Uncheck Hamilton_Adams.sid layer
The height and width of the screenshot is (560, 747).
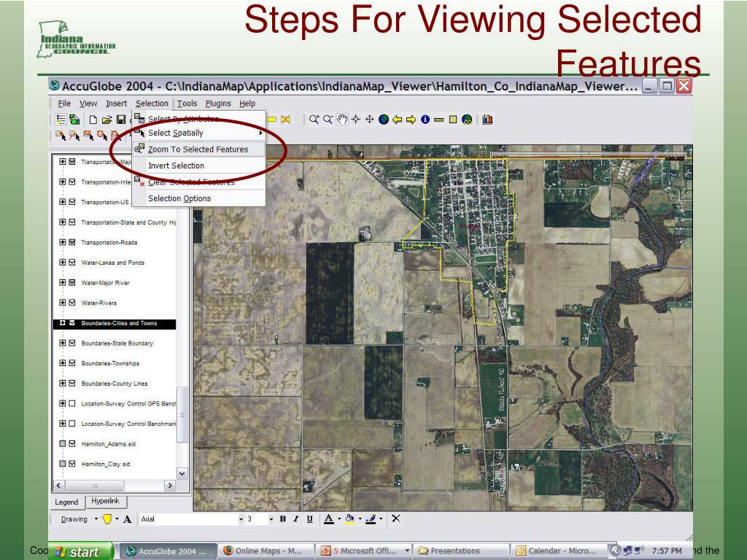(72, 443)
